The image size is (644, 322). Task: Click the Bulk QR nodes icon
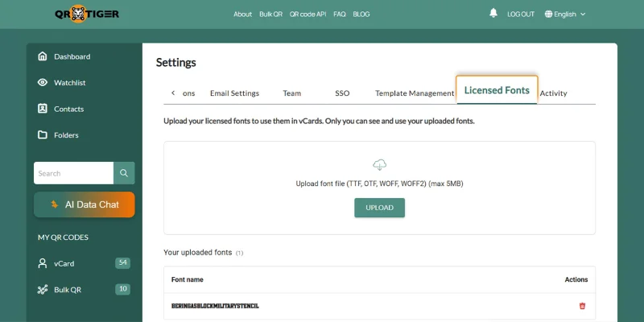click(43, 290)
